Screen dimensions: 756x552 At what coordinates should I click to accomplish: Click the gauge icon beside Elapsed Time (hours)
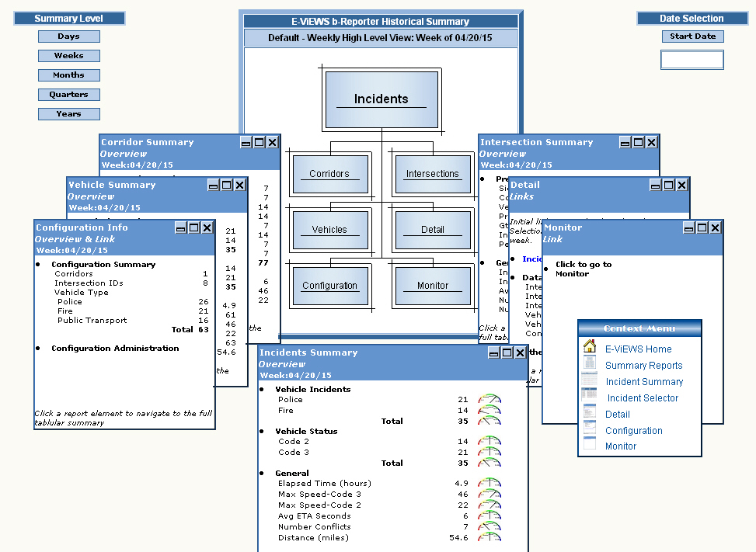[489, 484]
